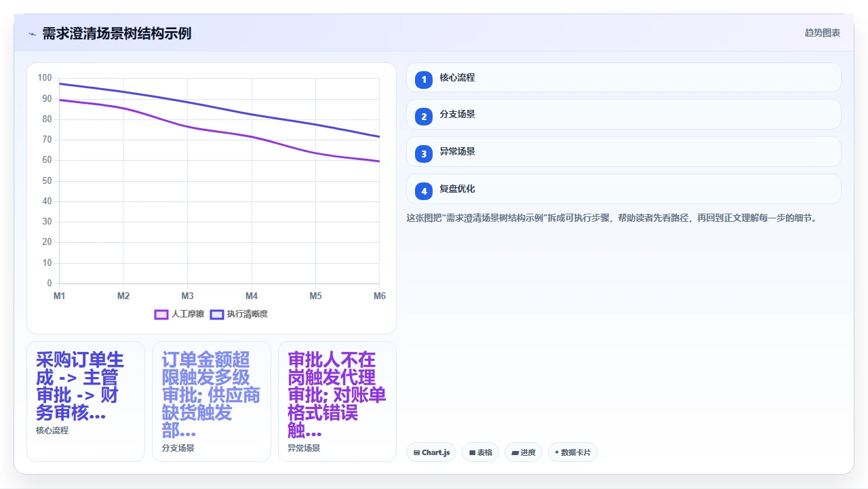The width and height of the screenshot is (868, 489).
Task: Click the header icon beside 需求澄清场景树结构示例
Action: tap(32, 33)
